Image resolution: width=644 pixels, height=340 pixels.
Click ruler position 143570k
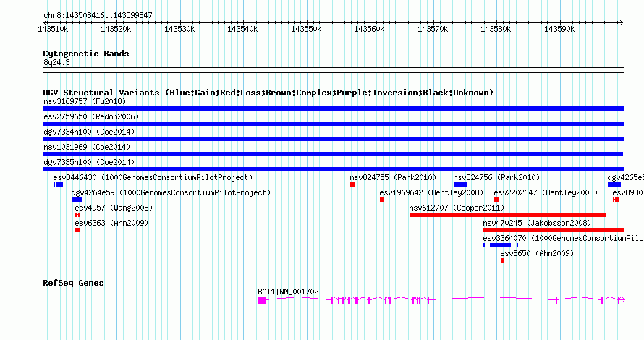coord(433,29)
